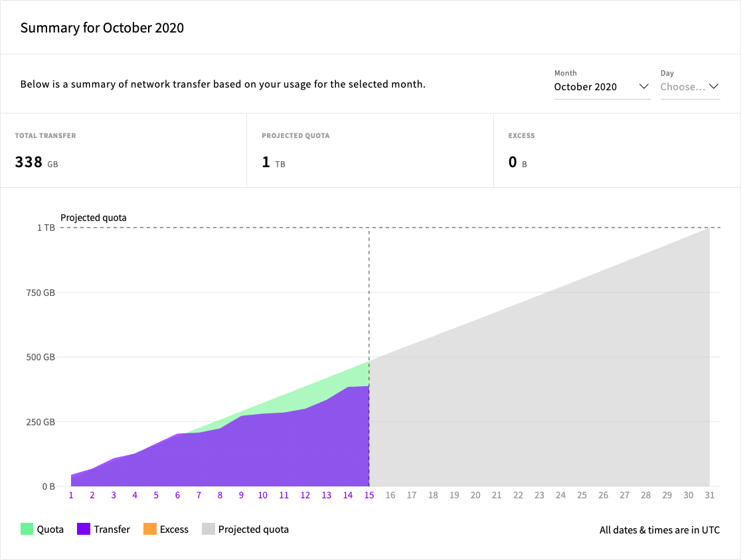Click day 3 label on the x-axis
Image resolution: width=741 pixels, height=560 pixels.
coord(114,495)
